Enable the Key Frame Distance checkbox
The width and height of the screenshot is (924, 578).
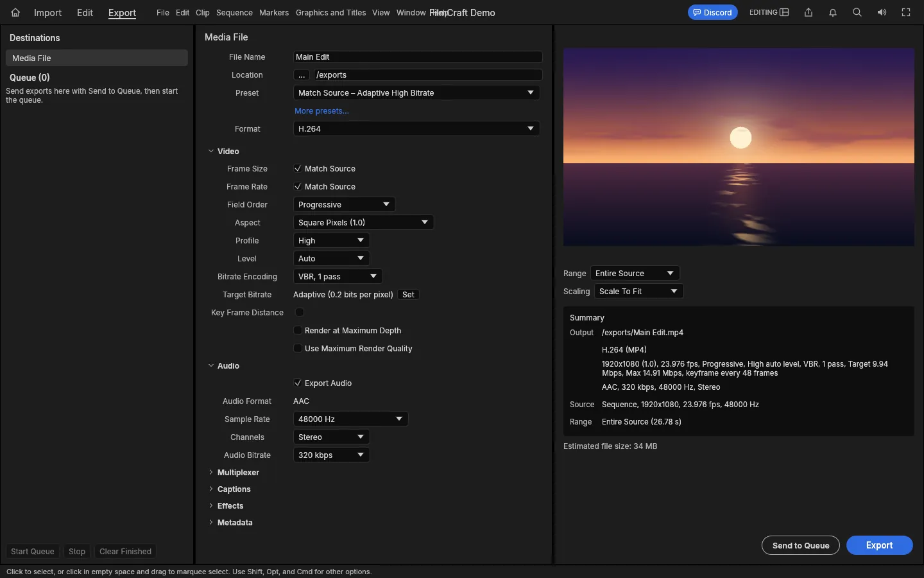click(300, 312)
